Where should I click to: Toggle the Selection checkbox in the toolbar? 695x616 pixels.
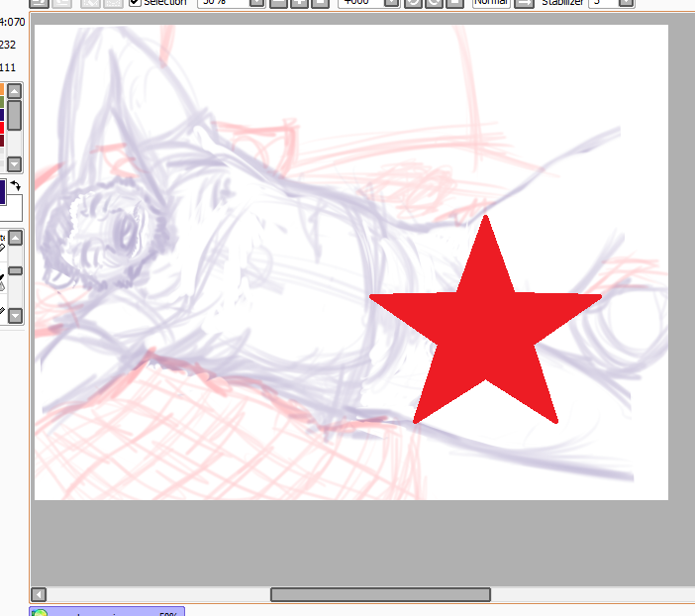[x=135, y=2]
